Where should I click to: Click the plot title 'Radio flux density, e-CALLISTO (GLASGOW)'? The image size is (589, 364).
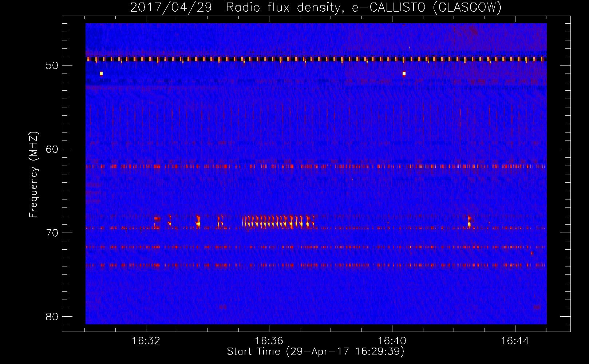tap(363, 7)
